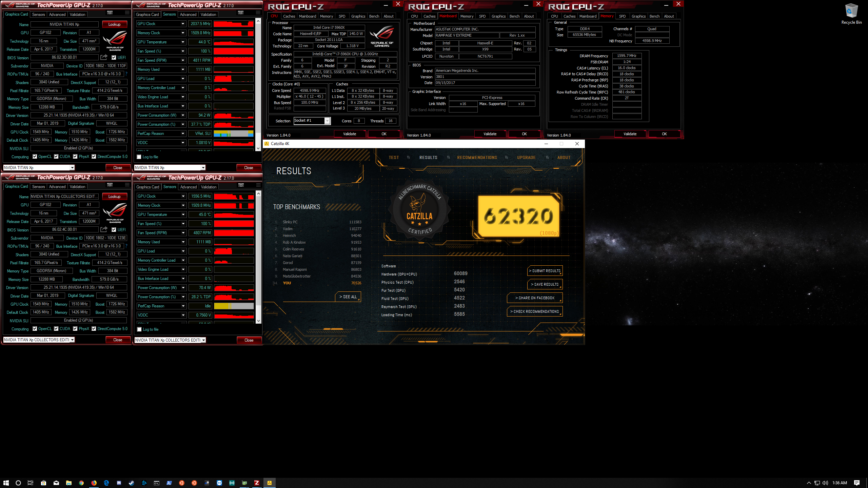Switch to Validation tab in Collectors Edition Sensors window
Image resolution: width=868 pixels, height=488 pixels.
coord(209,187)
